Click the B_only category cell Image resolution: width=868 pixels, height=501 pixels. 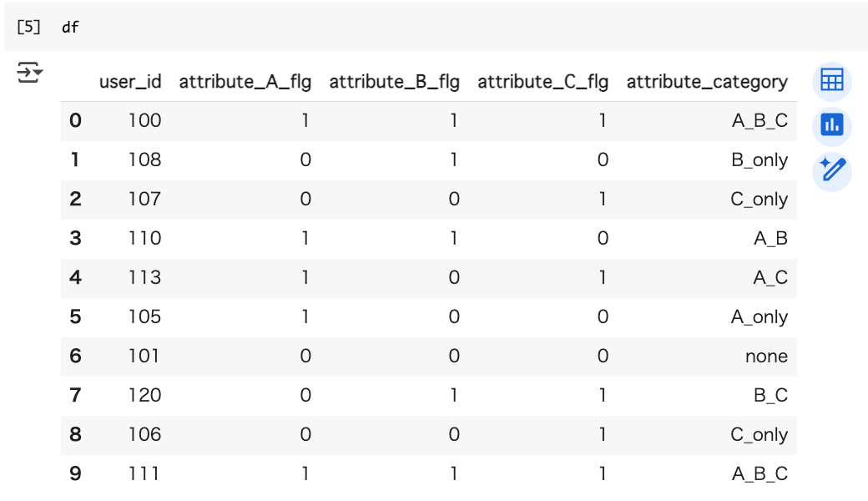point(759,160)
